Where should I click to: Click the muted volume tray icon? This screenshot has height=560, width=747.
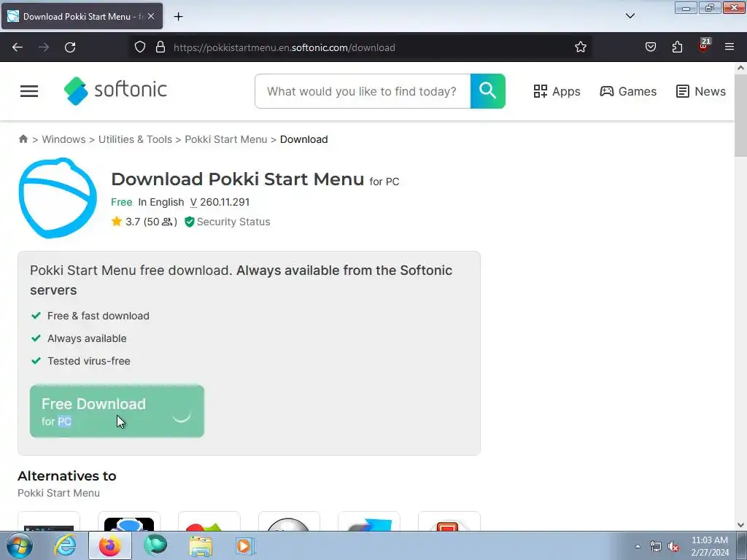[673, 547]
